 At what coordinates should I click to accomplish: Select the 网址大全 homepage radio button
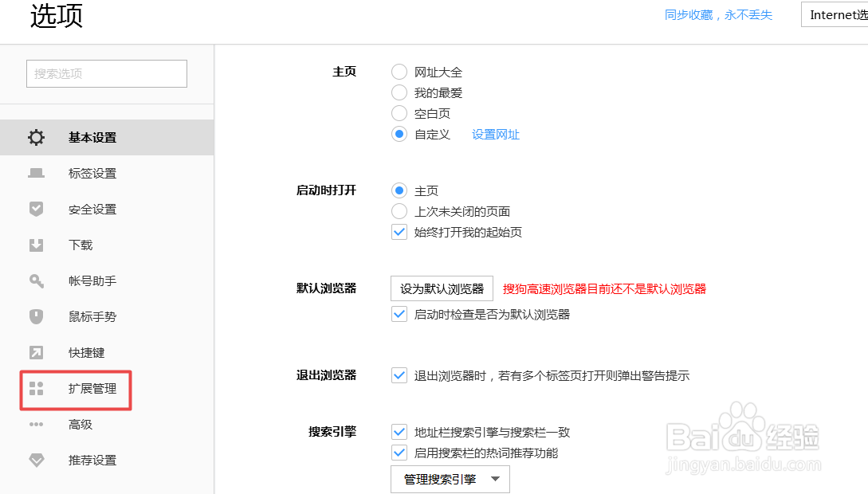click(x=399, y=71)
